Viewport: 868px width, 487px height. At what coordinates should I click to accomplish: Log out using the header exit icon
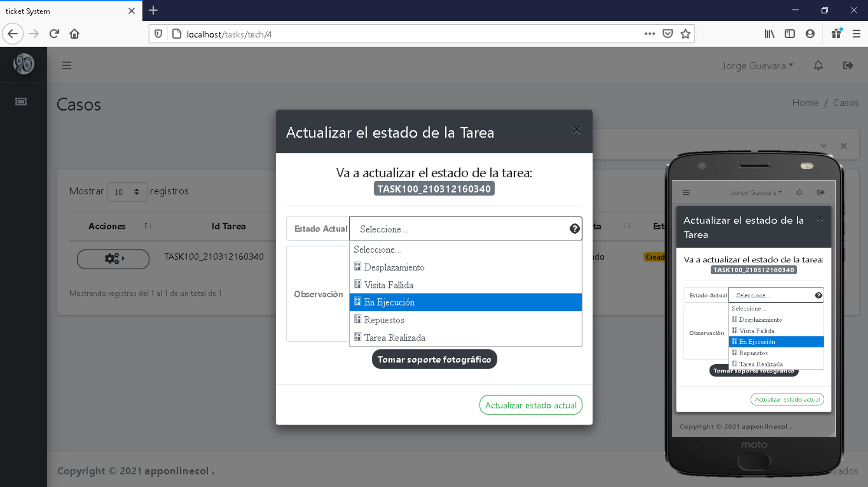click(x=848, y=65)
